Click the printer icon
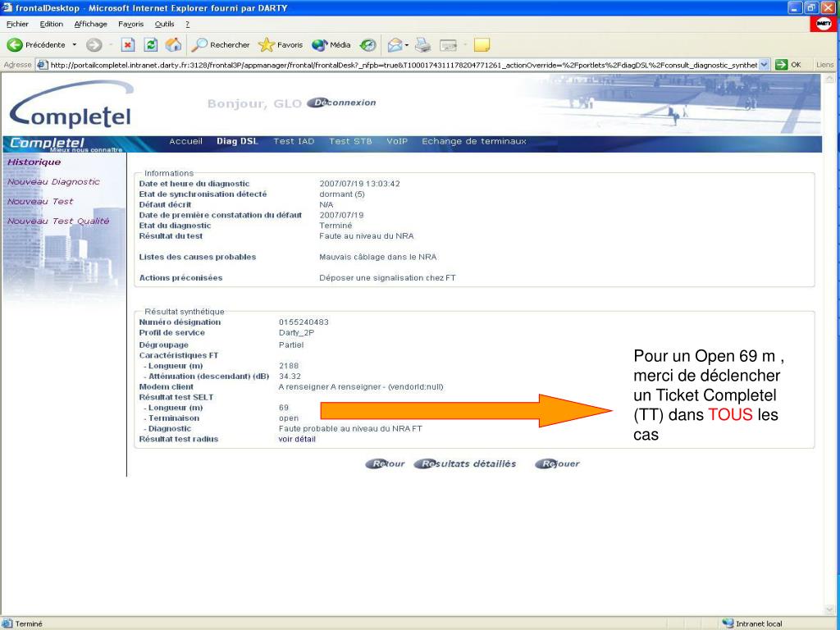 pos(423,45)
